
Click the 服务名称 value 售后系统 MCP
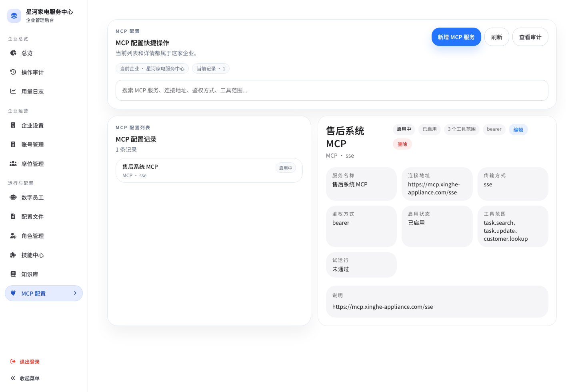click(x=350, y=184)
